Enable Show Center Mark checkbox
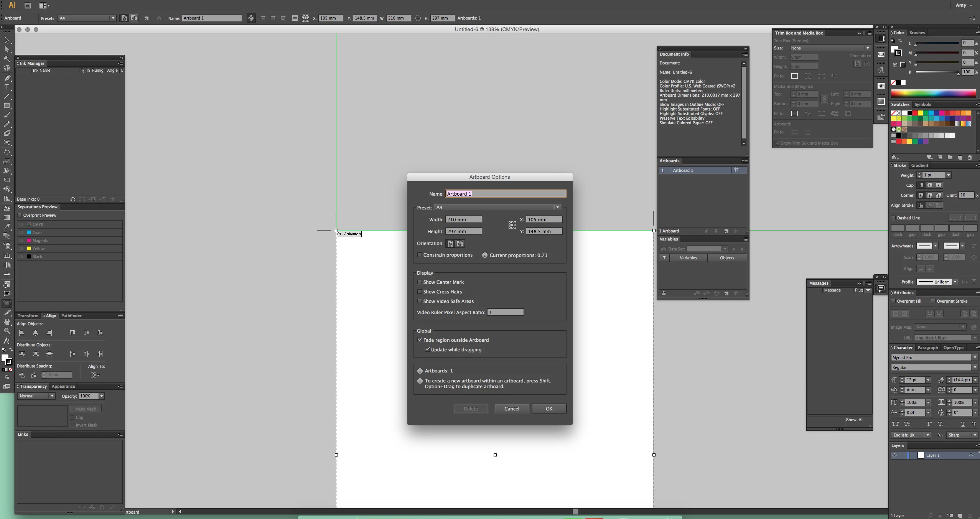 pyautogui.click(x=420, y=282)
